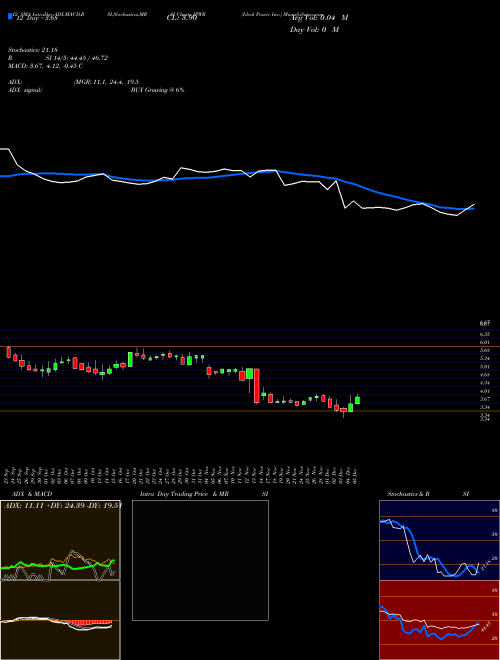500x660 pixels.
Task: Click the 'BUY Growing @ 6%' signal text
Action: (157, 90)
